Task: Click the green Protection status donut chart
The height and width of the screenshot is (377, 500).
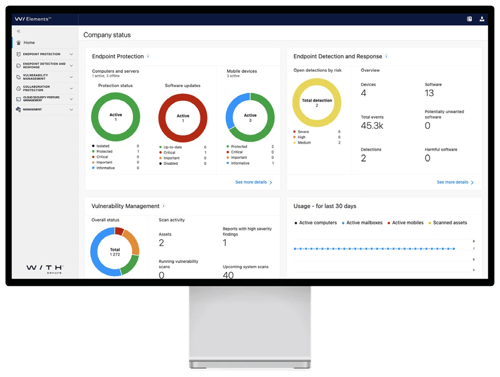Action: (116, 117)
